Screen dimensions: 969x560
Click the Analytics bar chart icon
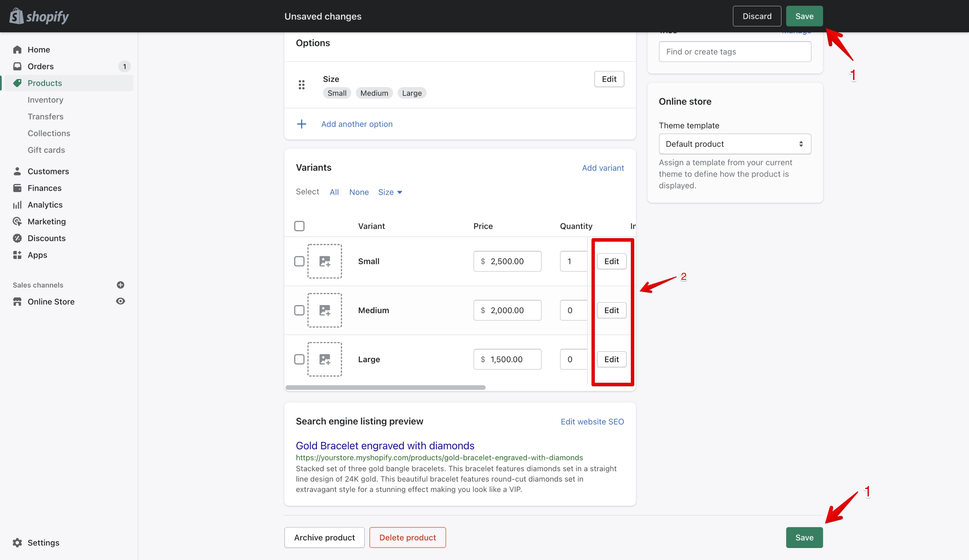pyautogui.click(x=17, y=205)
